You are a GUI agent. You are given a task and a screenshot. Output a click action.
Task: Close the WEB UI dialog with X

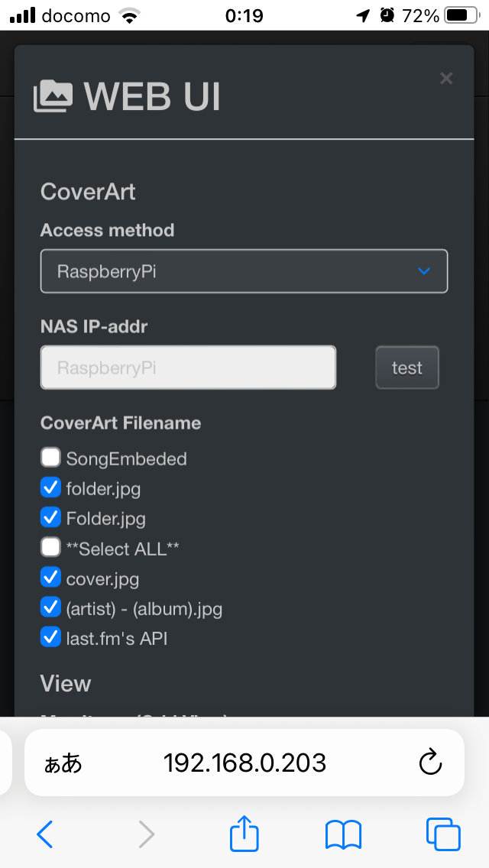pyautogui.click(x=446, y=78)
